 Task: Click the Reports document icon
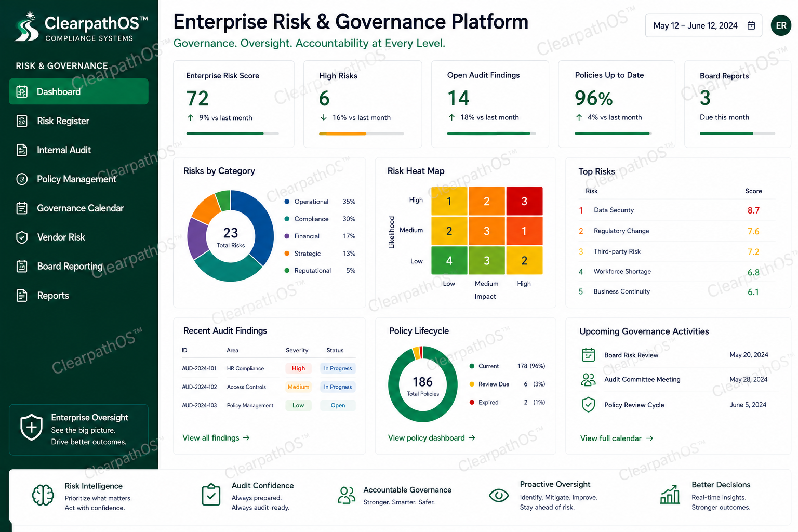click(22, 296)
